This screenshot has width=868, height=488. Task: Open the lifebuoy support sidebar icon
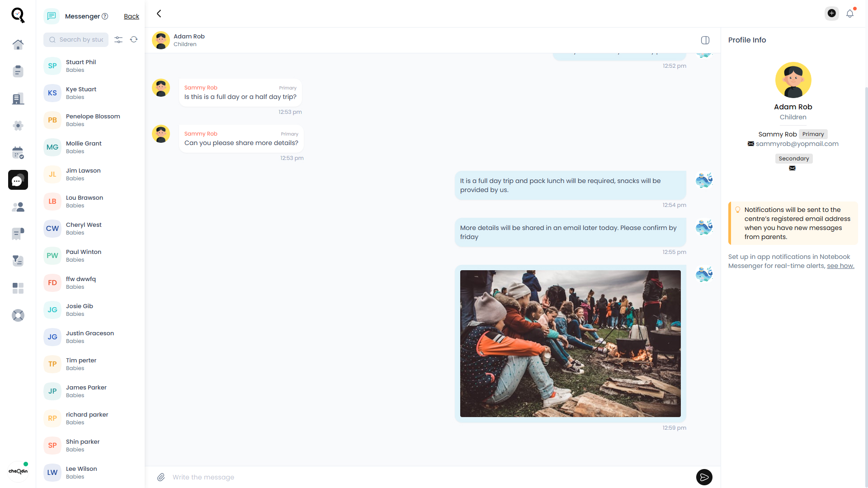18,315
